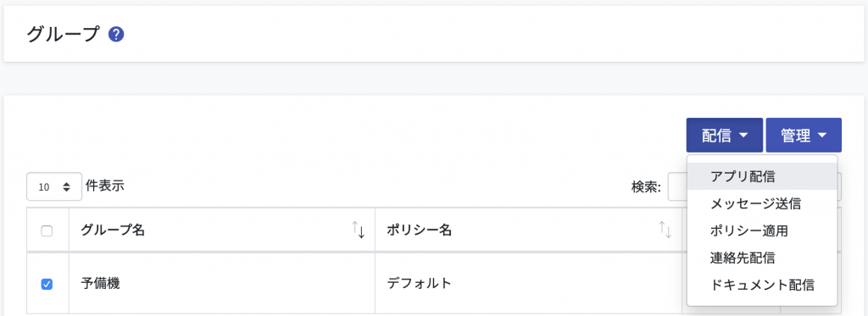The width and height of the screenshot is (868, 316).
Task: Click the グループ名 column header
Action: 222,230
